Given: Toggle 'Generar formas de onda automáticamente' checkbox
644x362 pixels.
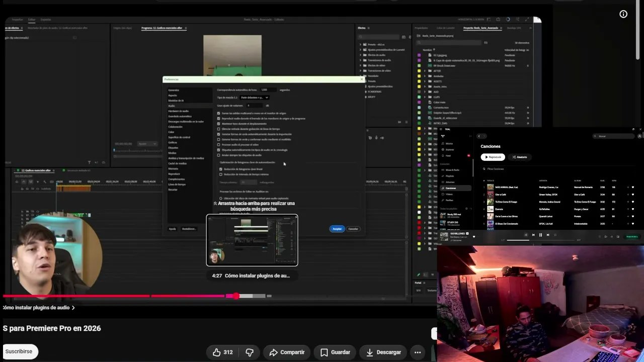Looking at the screenshot, I should [218, 134].
